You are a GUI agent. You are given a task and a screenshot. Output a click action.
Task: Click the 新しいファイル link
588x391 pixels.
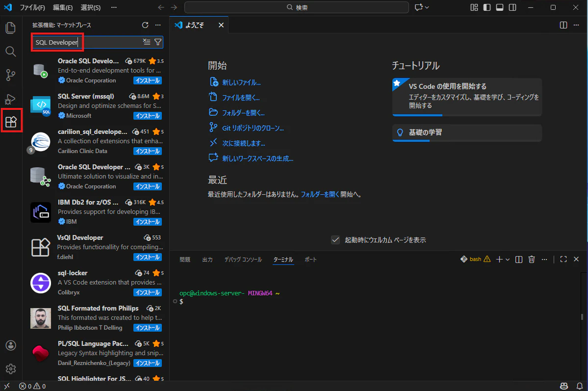(x=241, y=82)
